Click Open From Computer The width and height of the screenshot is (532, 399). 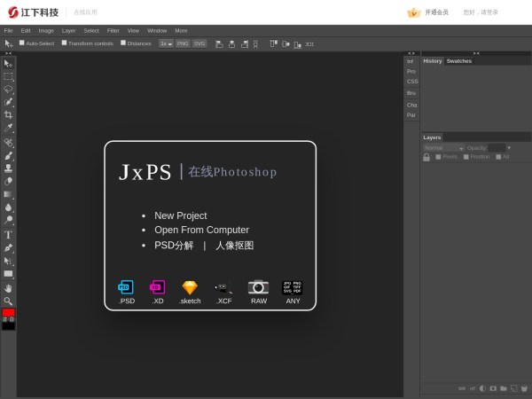pos(201,230)
